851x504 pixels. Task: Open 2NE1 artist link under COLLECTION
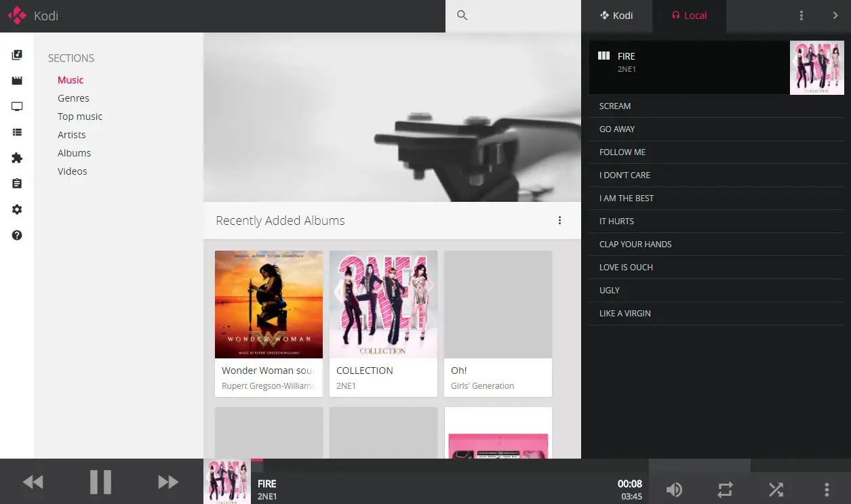click(346, 386)
